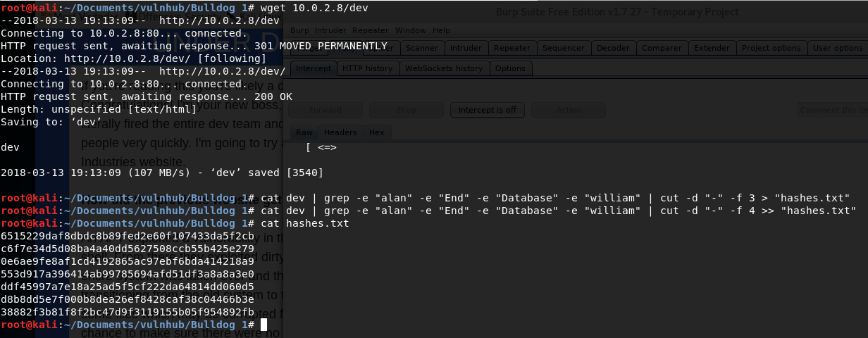Show the Hex view tab

tap(377, 132)
